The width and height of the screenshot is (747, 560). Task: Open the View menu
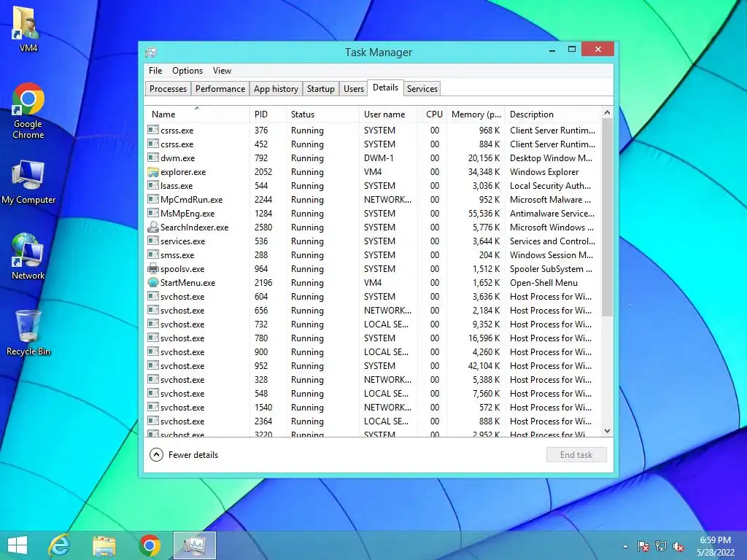pyautogui.click(x=222, y=71)
